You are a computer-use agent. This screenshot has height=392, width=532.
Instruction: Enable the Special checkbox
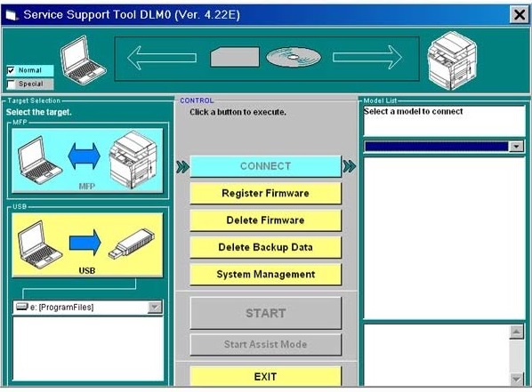(11, 84)
